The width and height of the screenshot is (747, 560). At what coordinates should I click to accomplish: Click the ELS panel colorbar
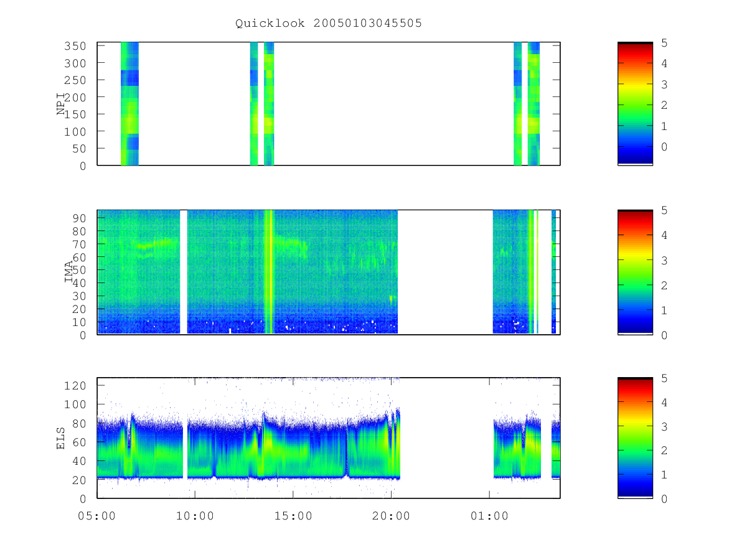[635, 437]
